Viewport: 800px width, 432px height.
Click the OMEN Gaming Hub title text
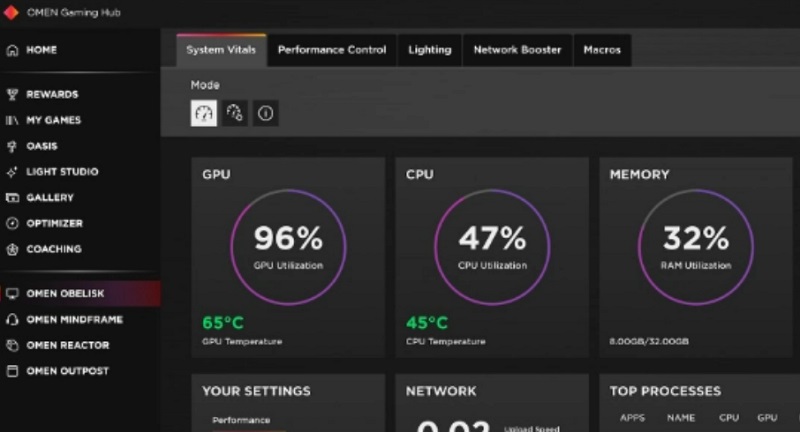[x=73, y=13]
